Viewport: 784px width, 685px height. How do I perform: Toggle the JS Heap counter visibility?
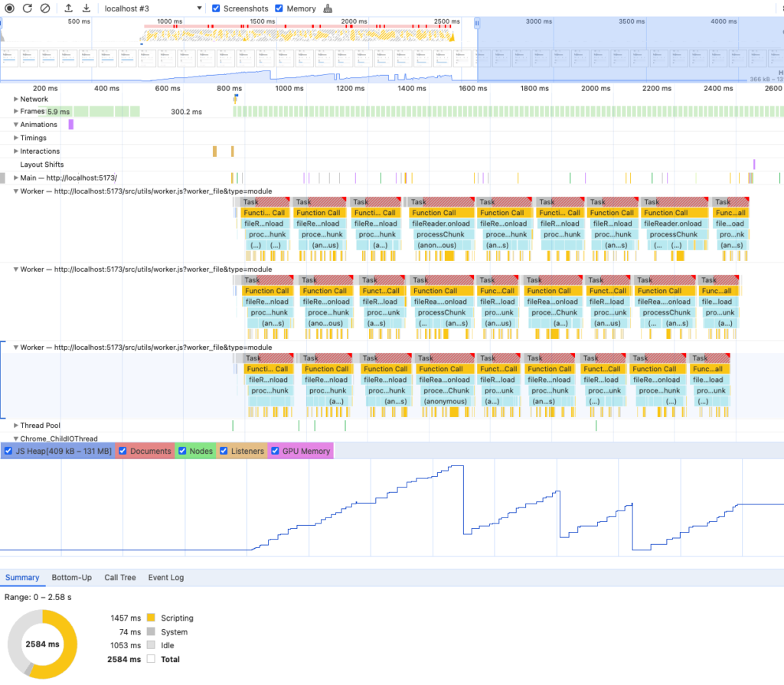pos(8,451)
